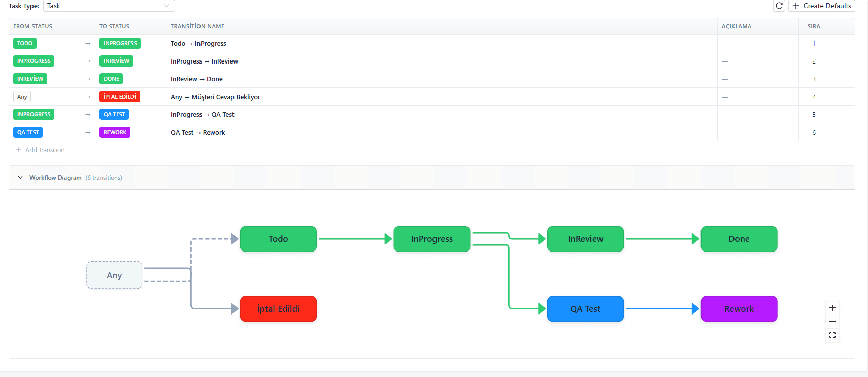Open the Task Type dropdown
868x377 pixels.
[109, 6]
